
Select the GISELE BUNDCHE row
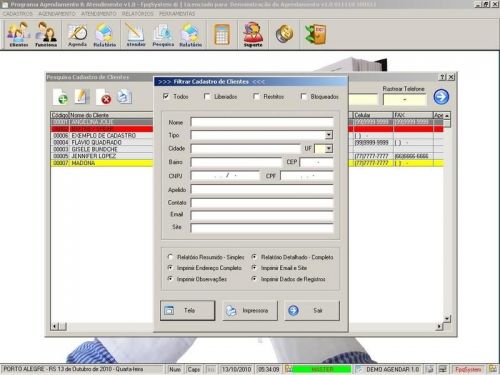102,149
